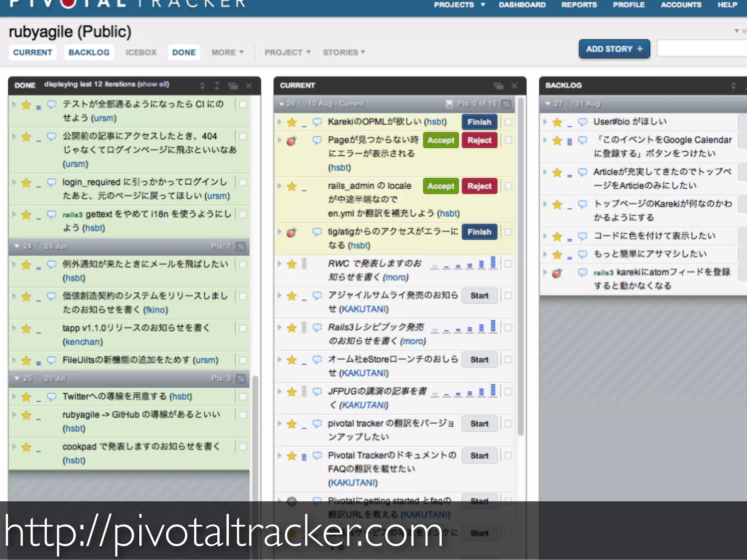
Task: Click the clone panel icon in CURRENT header
Action: 499,86
